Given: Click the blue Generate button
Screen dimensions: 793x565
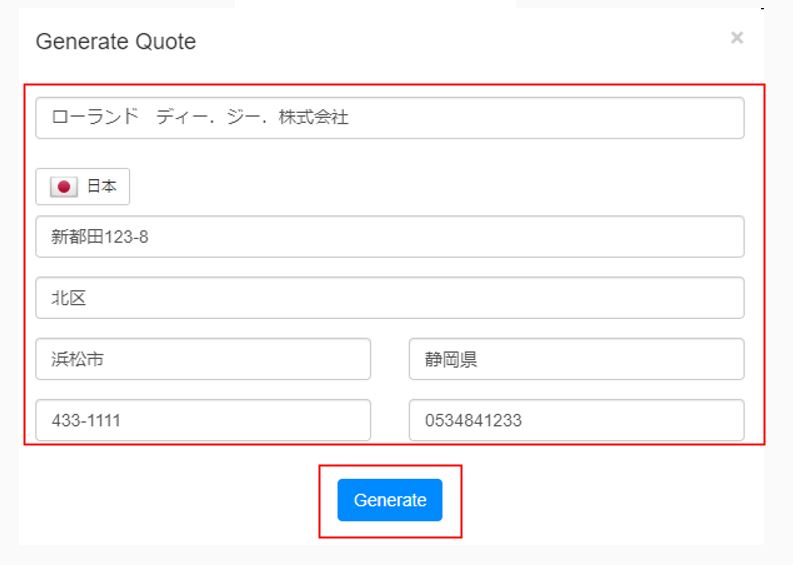Looking at the screenshot, I should (x=389, y=500).
